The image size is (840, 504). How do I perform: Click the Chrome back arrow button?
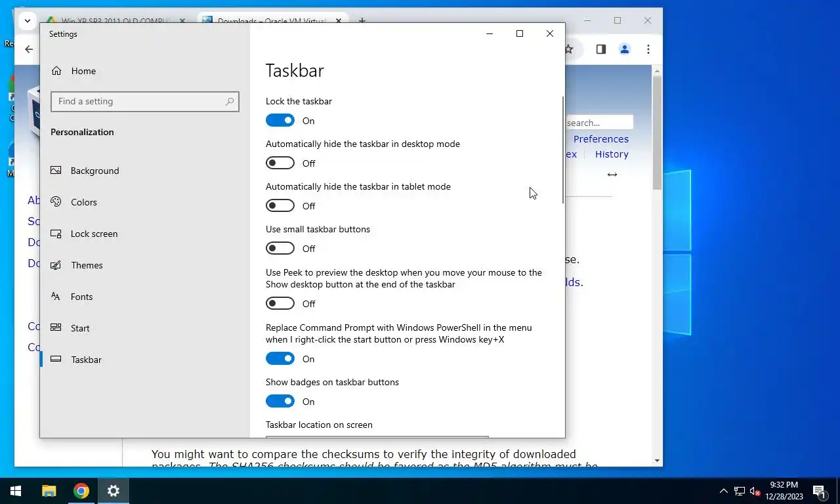(28, 49)
